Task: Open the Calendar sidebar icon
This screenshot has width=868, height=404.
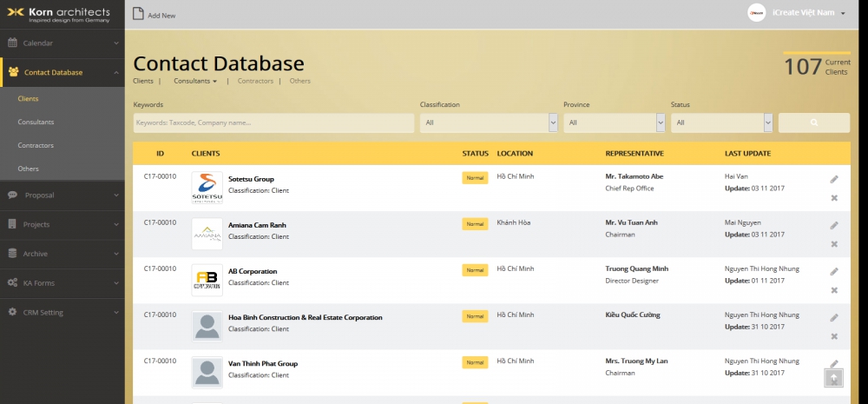Action: (12, 43)
